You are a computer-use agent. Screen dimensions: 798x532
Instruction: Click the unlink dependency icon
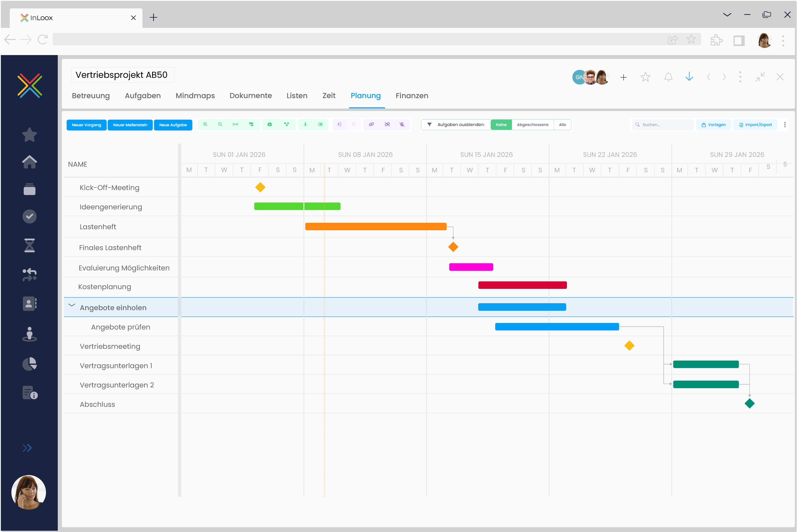387,124
